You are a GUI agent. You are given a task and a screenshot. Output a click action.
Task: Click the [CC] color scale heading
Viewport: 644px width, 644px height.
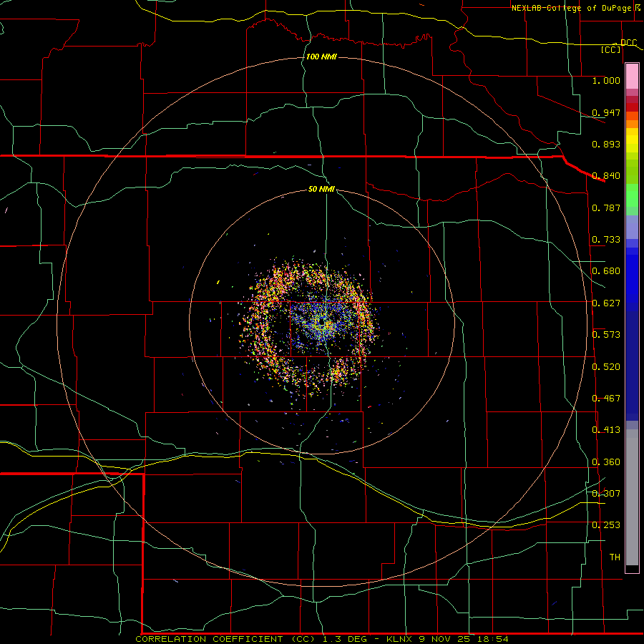tap(611, 49)
